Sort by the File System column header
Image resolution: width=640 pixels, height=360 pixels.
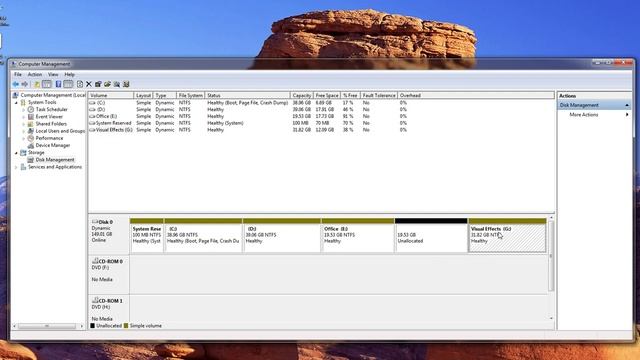coord(190,95)
